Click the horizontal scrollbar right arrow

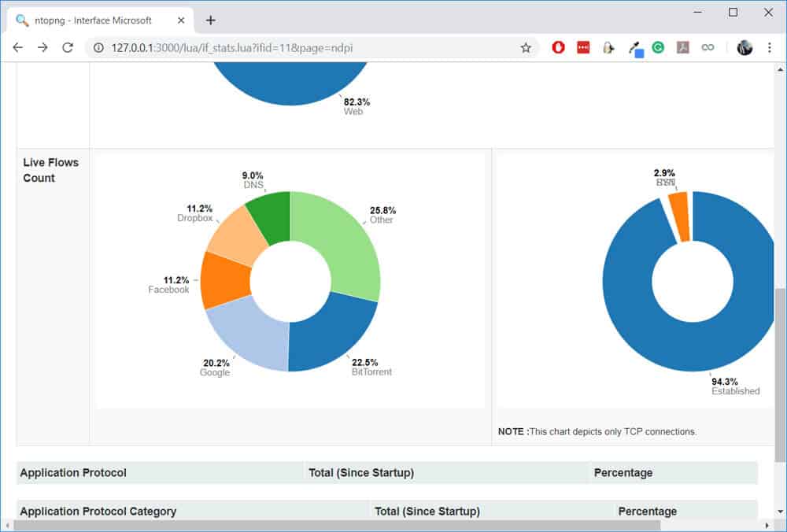pyautogui.click(x=767, y=525)
